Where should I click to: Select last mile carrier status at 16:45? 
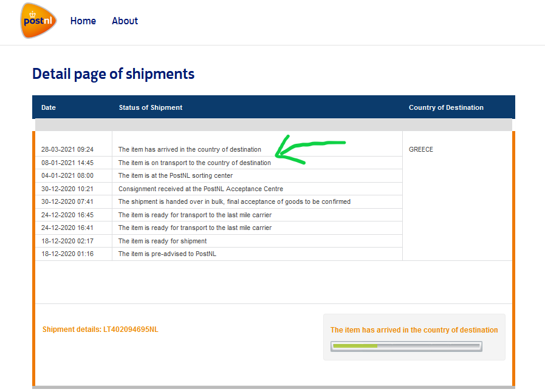[195, 215]
